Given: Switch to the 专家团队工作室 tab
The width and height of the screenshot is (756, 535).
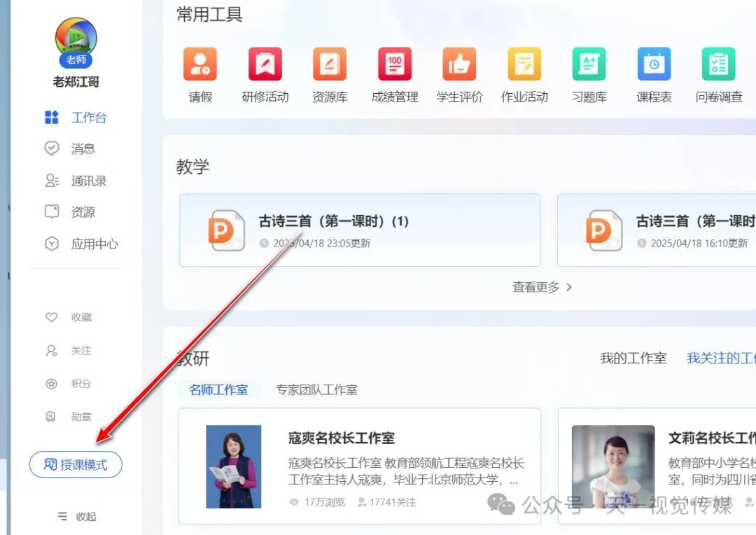Looking at the screenshot, I should [316, 389].
